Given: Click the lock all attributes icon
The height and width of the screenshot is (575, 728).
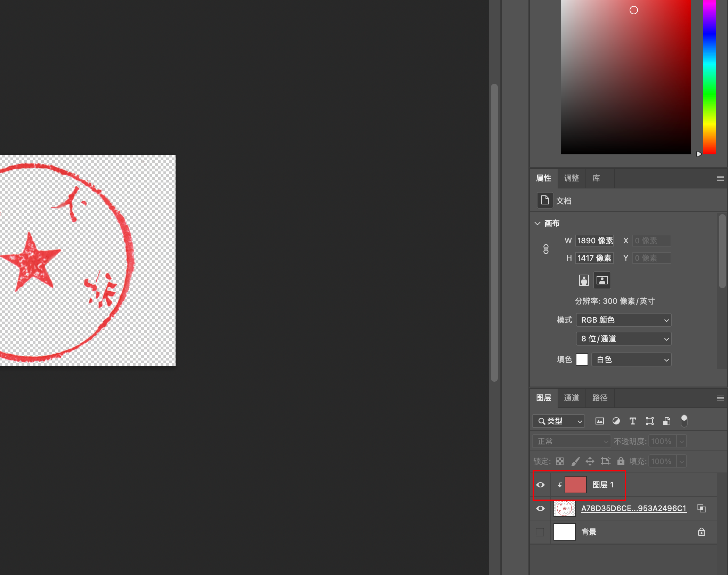Looking at the screenshot, I should point(621,461).
